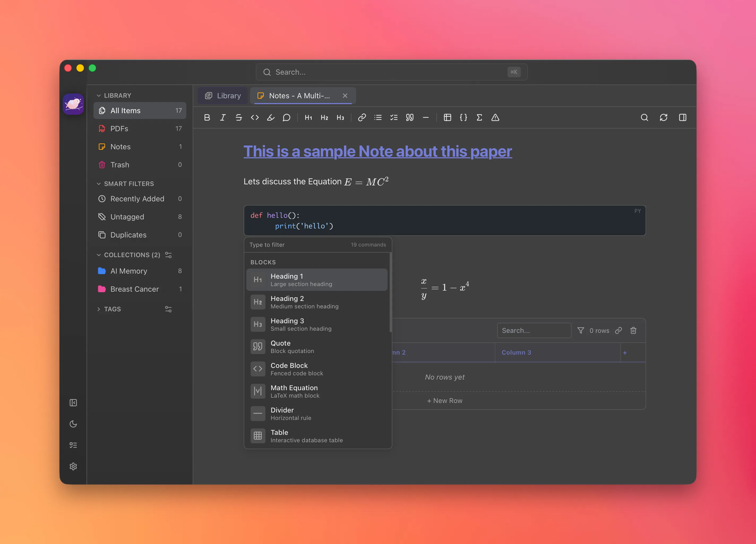Add a comment with speech bubble icon

pyautogui.click(x=286, y=117)
